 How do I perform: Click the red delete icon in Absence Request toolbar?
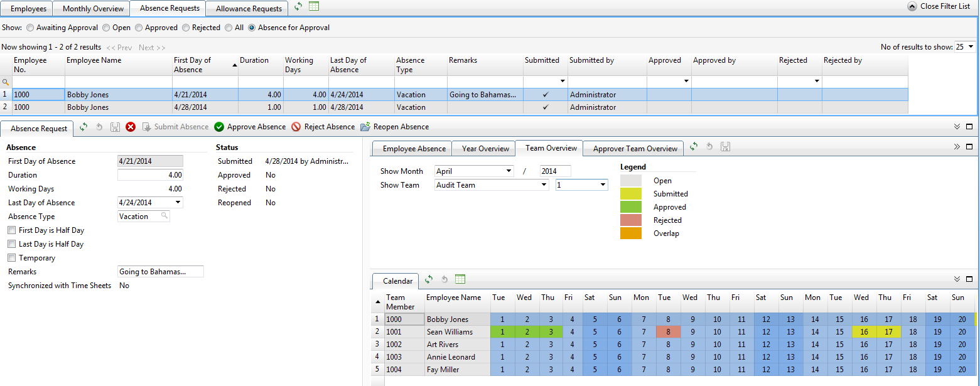tap(131, 127)
